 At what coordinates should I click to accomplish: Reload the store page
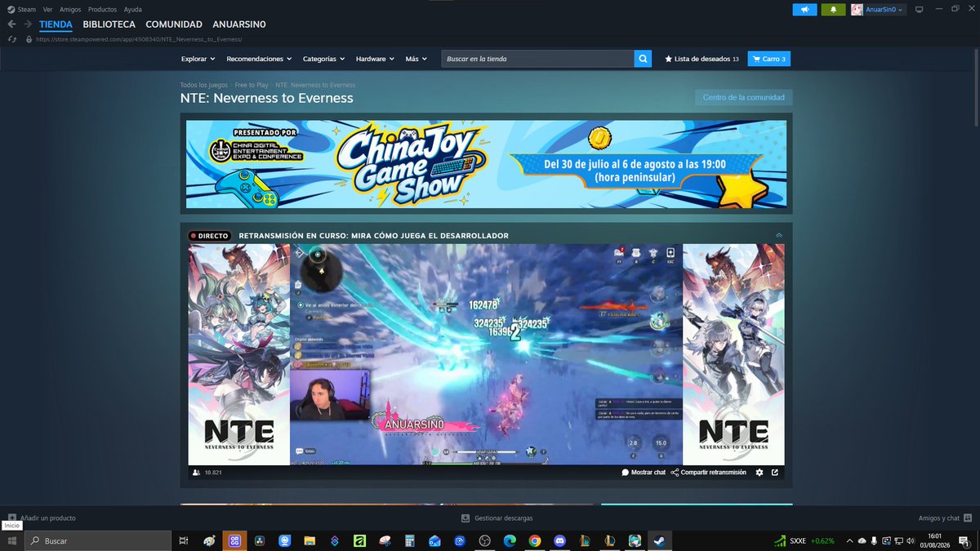pos(11,38)
